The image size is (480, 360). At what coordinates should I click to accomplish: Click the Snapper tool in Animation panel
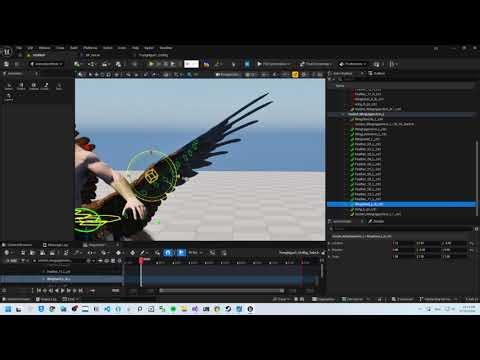click(x=45, y=86)
